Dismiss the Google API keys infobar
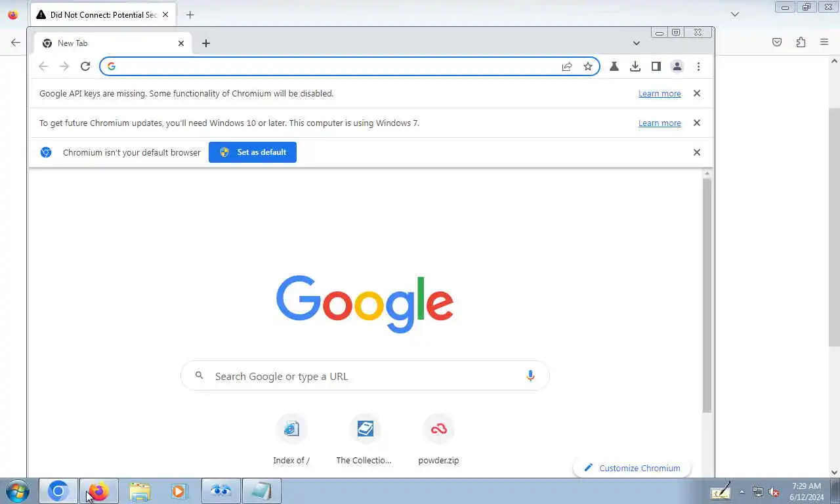 (x=697, y=93)
